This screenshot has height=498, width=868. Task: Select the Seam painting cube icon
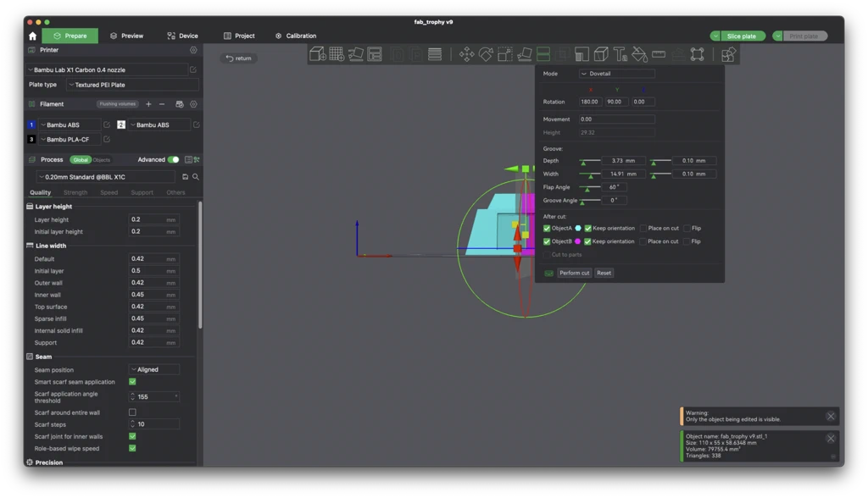(601, 54)
